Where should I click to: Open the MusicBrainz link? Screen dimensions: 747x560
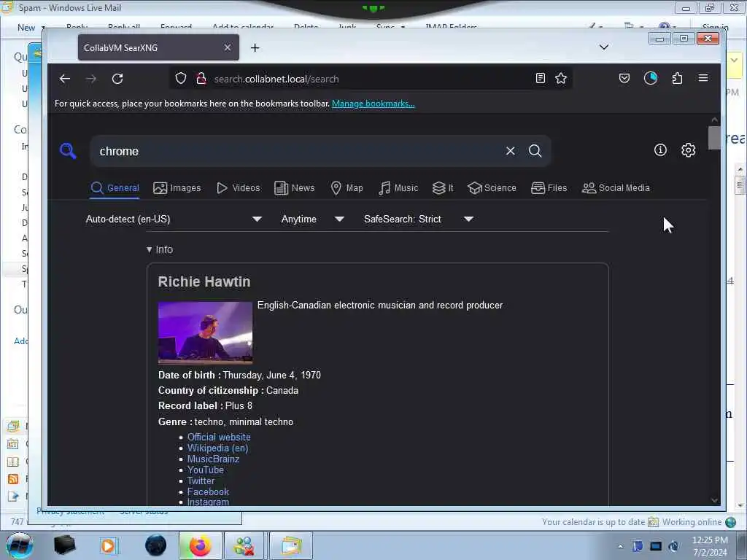pos(213,459)
